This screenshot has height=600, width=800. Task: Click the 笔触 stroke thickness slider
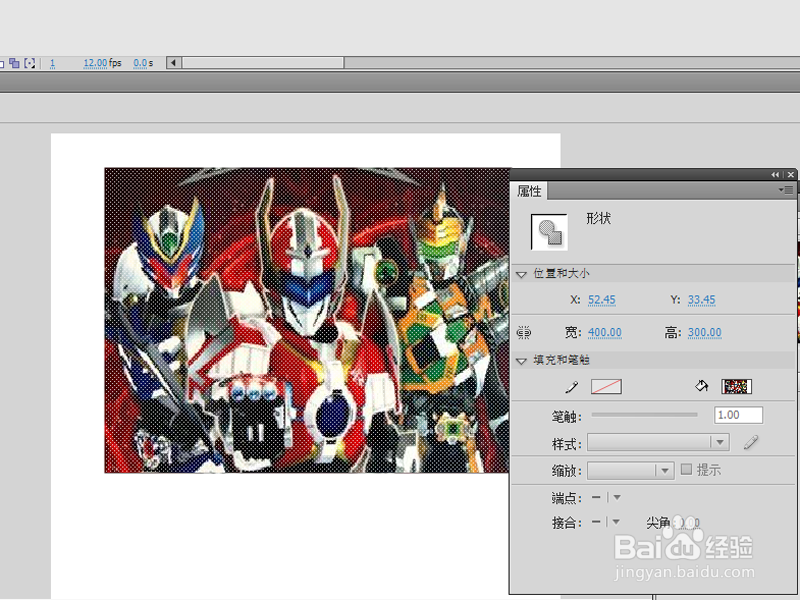point(644,415)
